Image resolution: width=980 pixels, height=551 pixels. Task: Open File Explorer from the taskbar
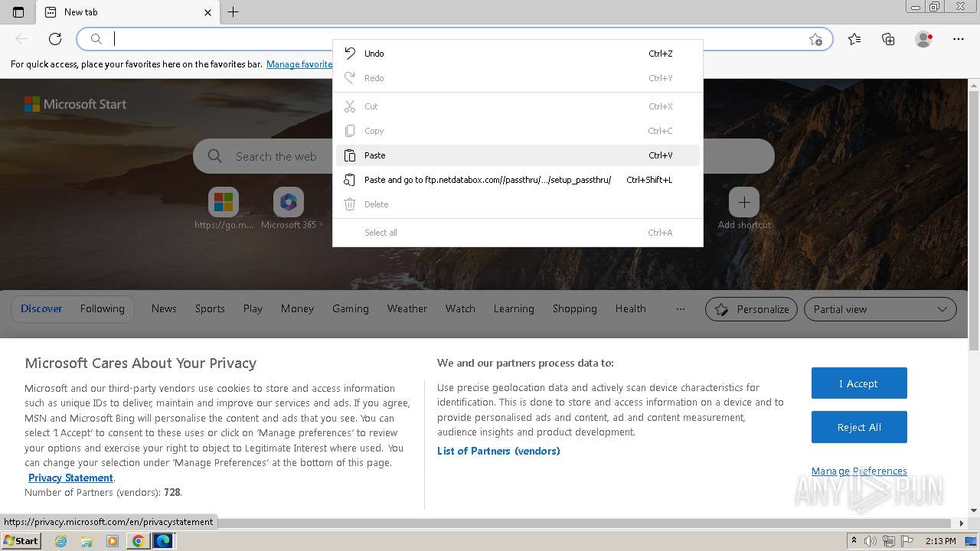(x=87, y=541)
